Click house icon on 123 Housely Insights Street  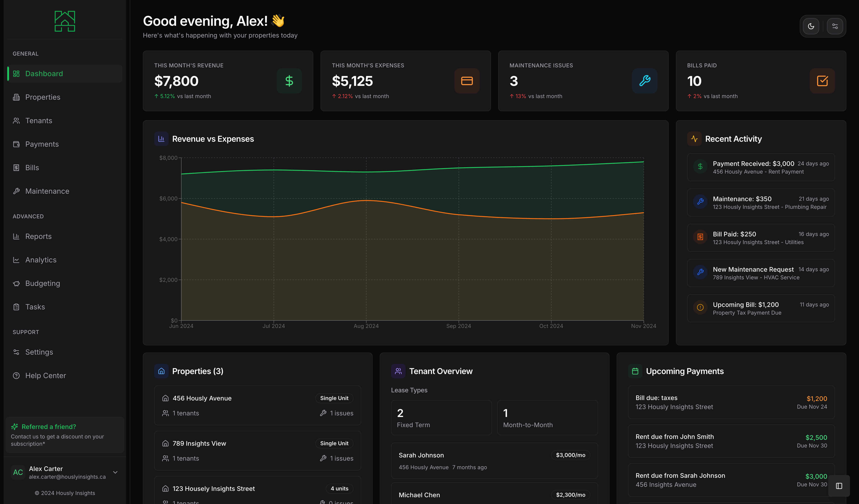pyautogui.click(x=165, y=489)
